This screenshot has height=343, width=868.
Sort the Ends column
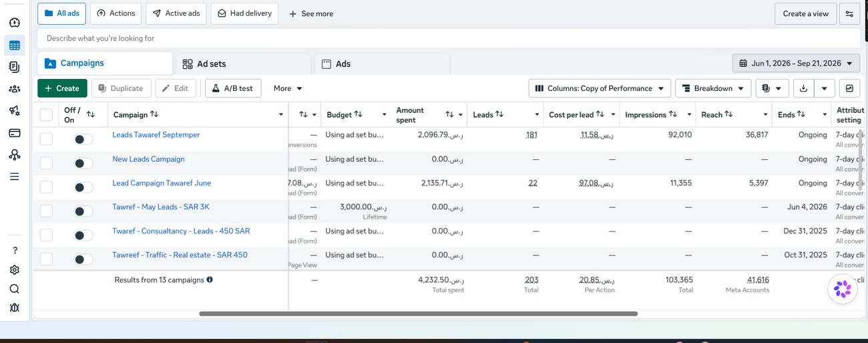[801, 114]
